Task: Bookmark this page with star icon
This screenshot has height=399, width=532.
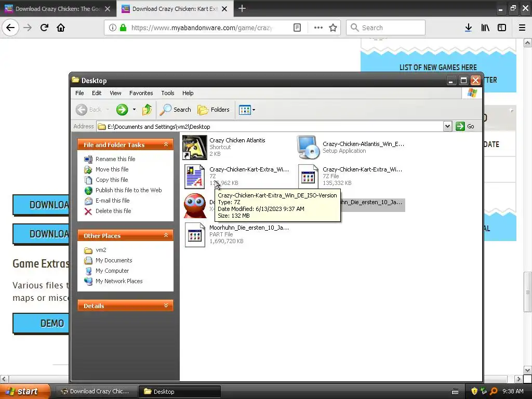Action: (333, 28)
